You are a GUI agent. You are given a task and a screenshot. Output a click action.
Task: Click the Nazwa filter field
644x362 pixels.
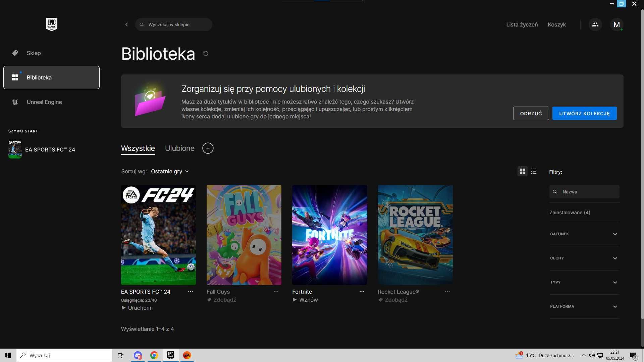click(584, 192)
